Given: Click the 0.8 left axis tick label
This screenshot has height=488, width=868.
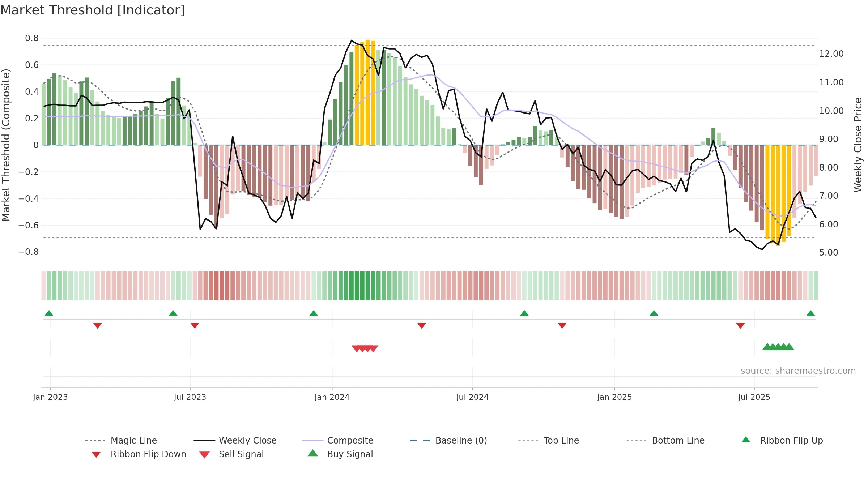Looking at the screenshot, I should 32,38.
